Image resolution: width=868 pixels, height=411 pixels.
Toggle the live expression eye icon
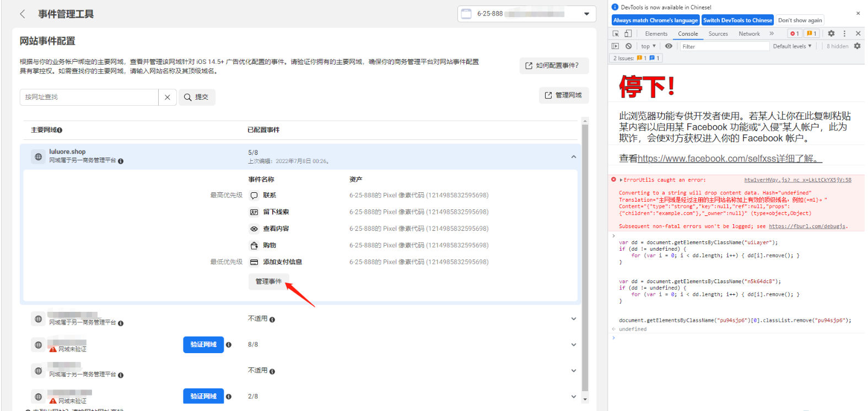tap(668, 46)
